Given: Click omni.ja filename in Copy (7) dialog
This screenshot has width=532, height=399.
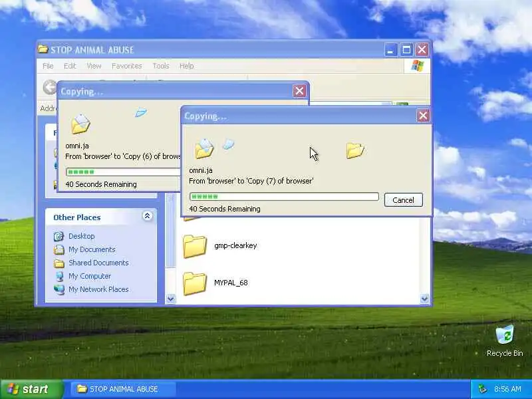Looking at the screenshot, I should [201, 170].
